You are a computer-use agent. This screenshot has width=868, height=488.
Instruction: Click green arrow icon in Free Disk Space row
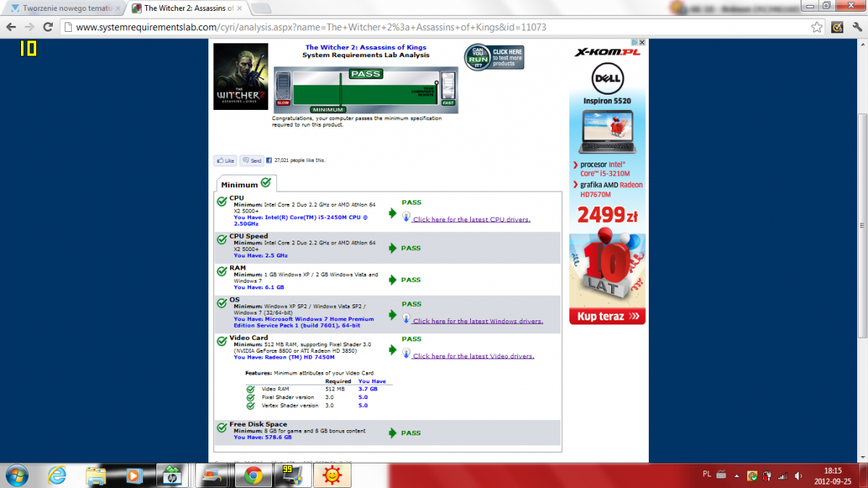[393, 433]
